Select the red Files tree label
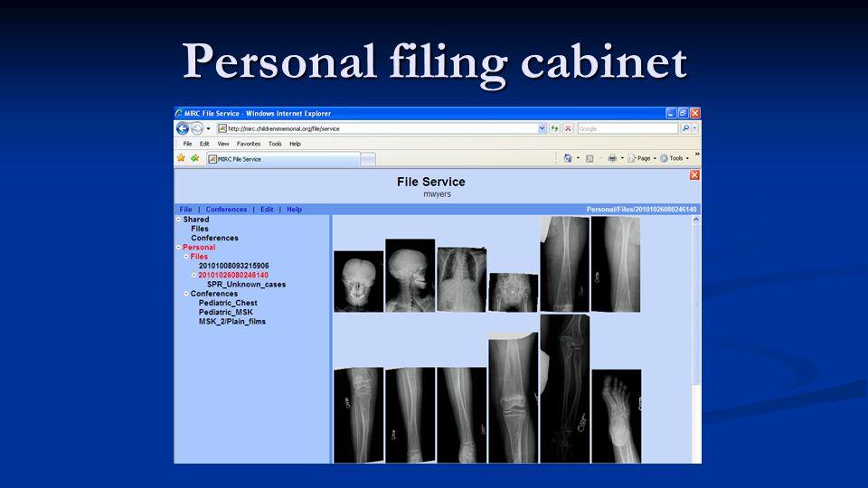The height and width of the screenshot is (488, 868). 199,257
